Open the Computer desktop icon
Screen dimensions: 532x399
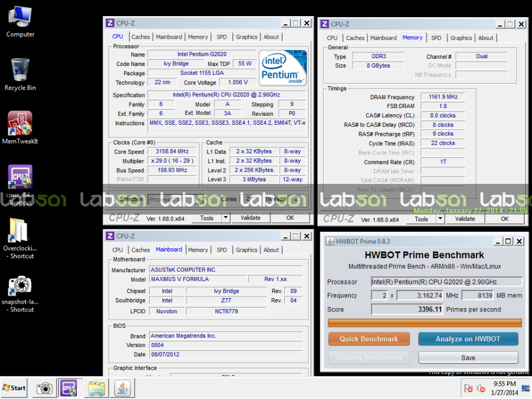pyautogui.click(x=20, y=22)
